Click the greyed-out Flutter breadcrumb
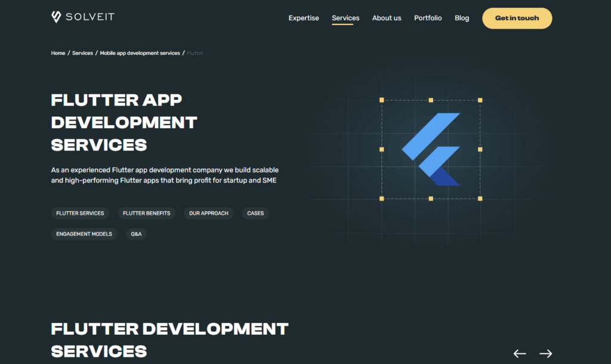 195,53
